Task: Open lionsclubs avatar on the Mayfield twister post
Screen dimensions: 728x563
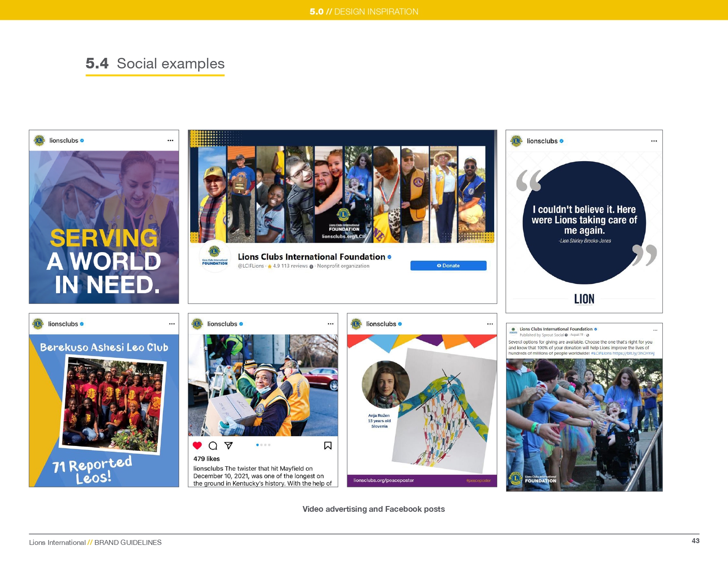Action: click(197, 324)
